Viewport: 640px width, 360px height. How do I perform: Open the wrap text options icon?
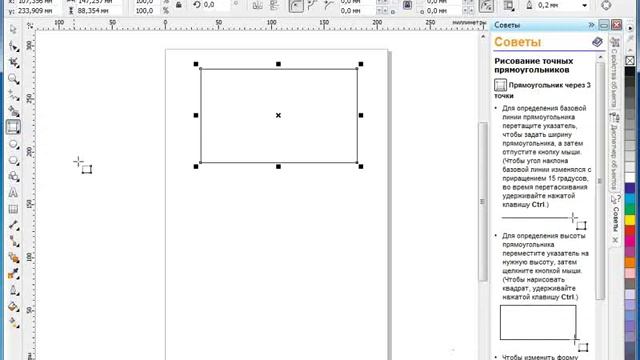(x=509, y=5)
